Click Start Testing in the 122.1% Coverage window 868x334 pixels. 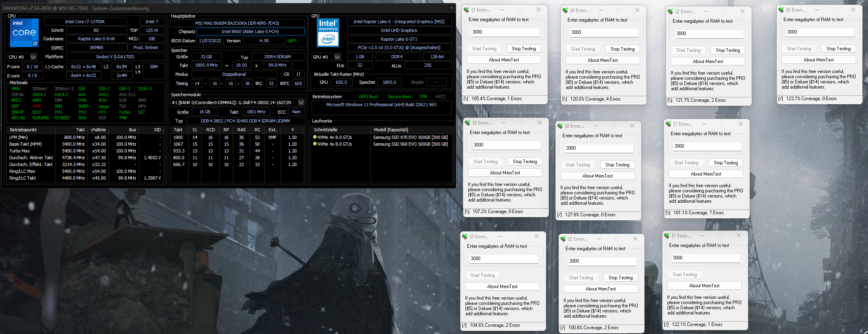[x=685, y=275]
